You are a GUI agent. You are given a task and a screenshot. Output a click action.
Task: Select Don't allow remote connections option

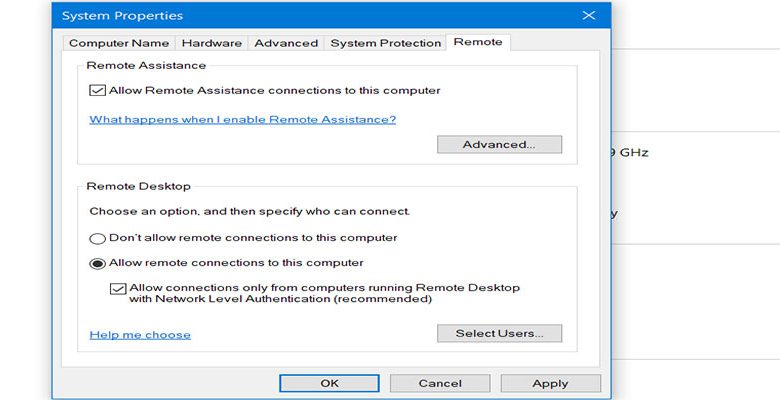[97, 239]
